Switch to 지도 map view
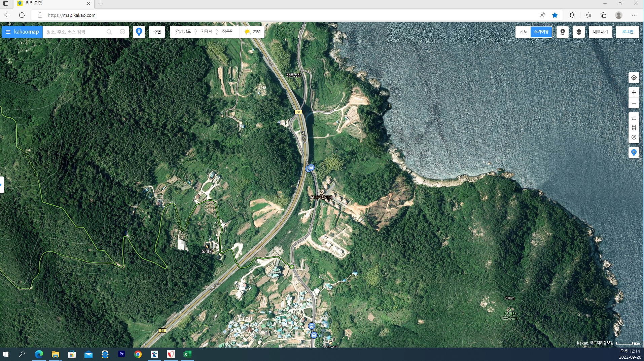The image size is (644, 361). tap(523, 32)
